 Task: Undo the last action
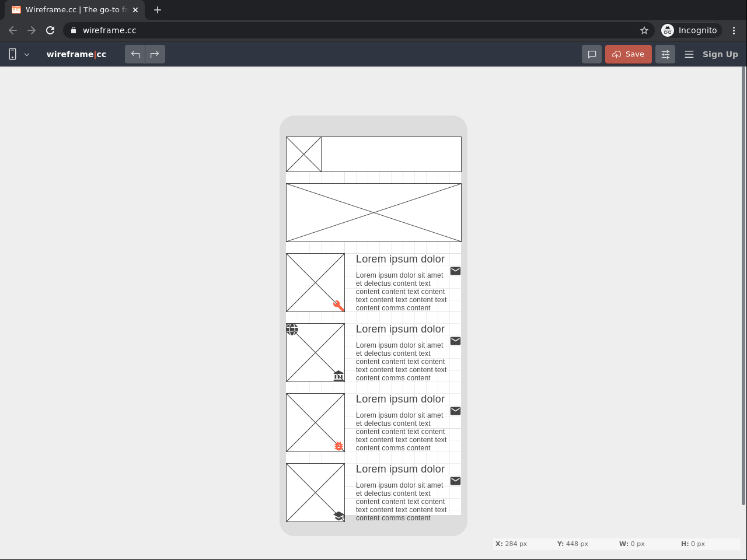click(x=135, y=54)
